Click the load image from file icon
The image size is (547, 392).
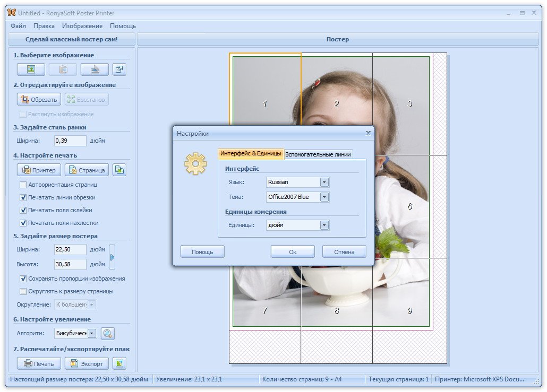tap(31, 69)
